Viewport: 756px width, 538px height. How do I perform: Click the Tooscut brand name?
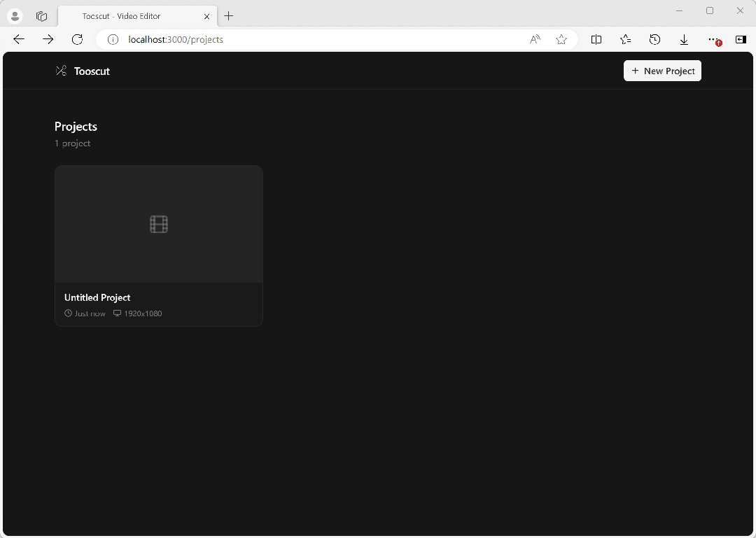pos(92,71)
